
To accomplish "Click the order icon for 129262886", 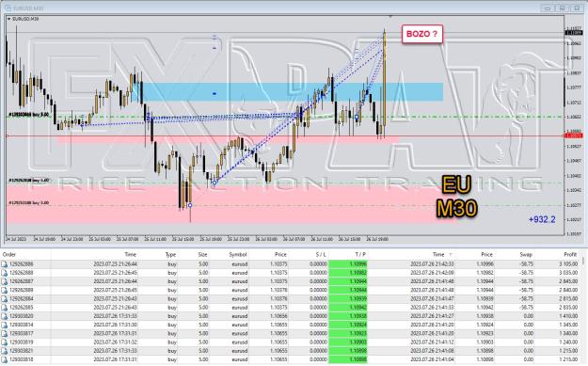I will pyautogui.click(x=5, y=264).
